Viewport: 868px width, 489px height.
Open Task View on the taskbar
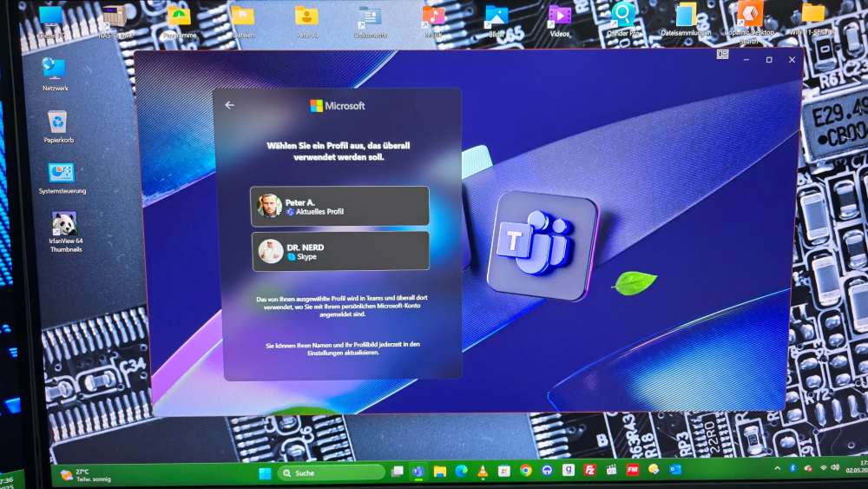pyautogui.click(x=397, y=472)
